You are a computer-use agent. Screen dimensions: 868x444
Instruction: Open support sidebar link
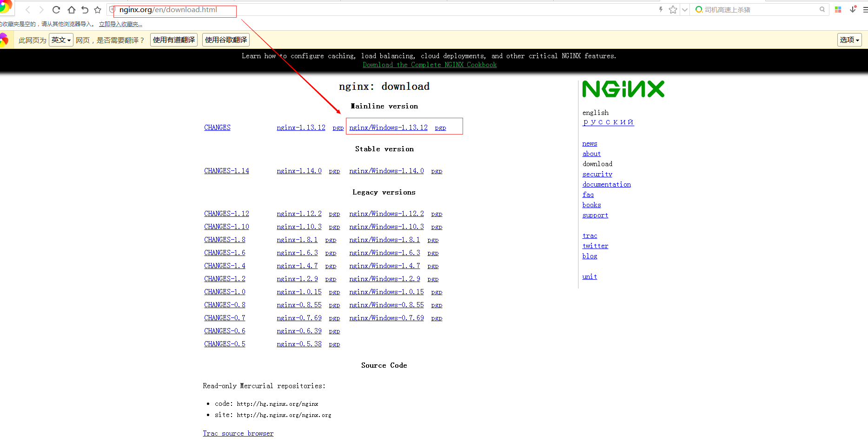(595, 215)
